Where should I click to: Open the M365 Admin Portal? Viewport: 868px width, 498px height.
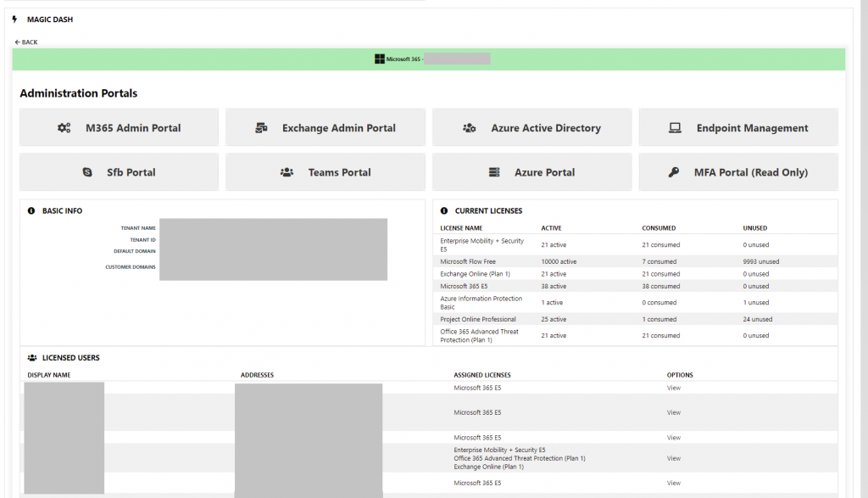pyautogui.click(x=119, y=127)
